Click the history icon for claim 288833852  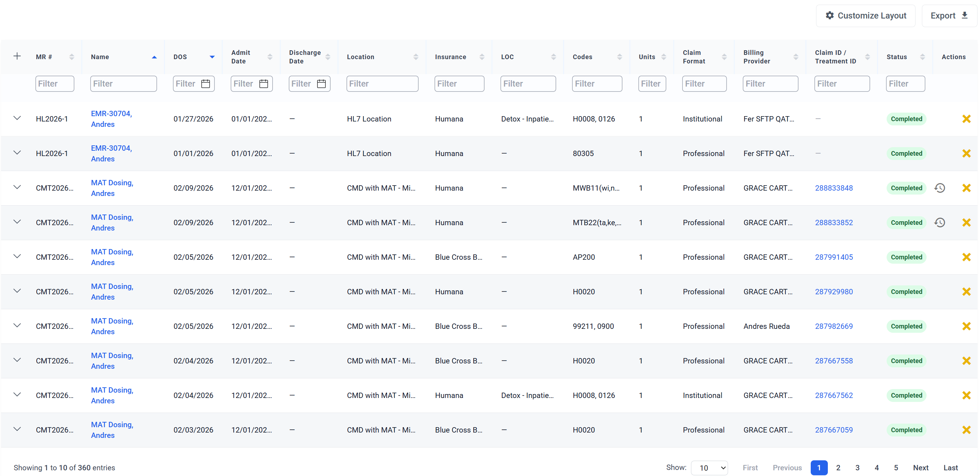[939, 223]
